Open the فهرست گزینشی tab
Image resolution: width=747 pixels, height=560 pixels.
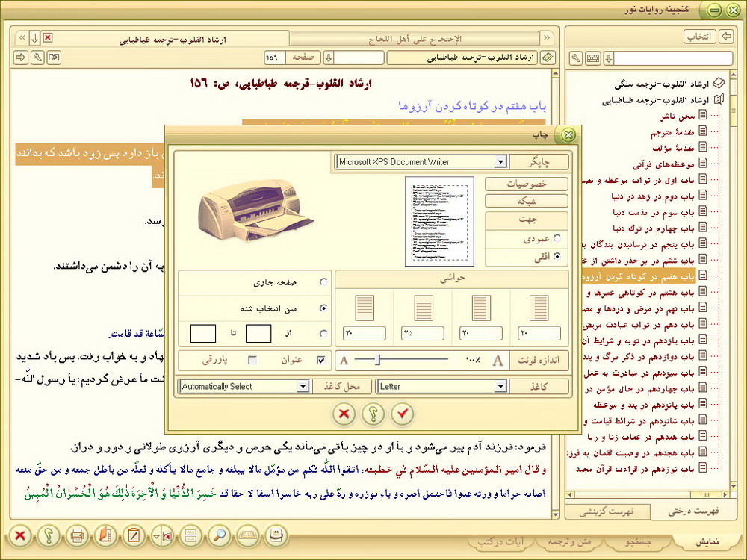coord(607,512)
